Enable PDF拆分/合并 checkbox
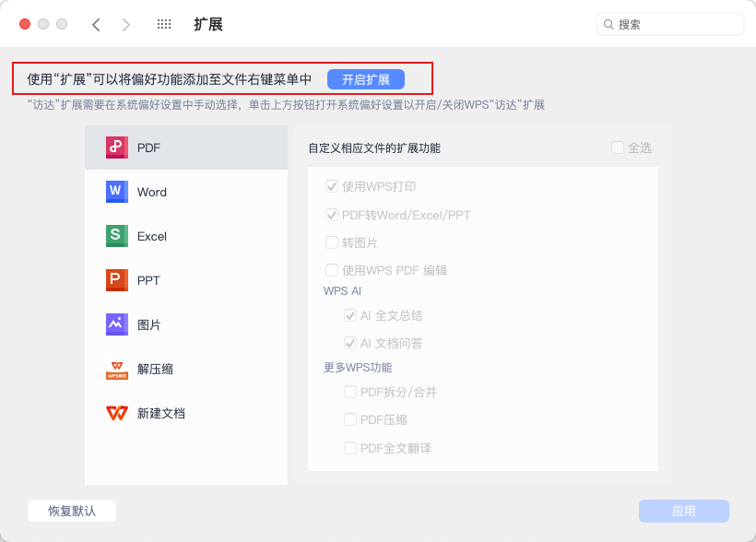This screenshot has width=756, height=542. coord(350,392)
